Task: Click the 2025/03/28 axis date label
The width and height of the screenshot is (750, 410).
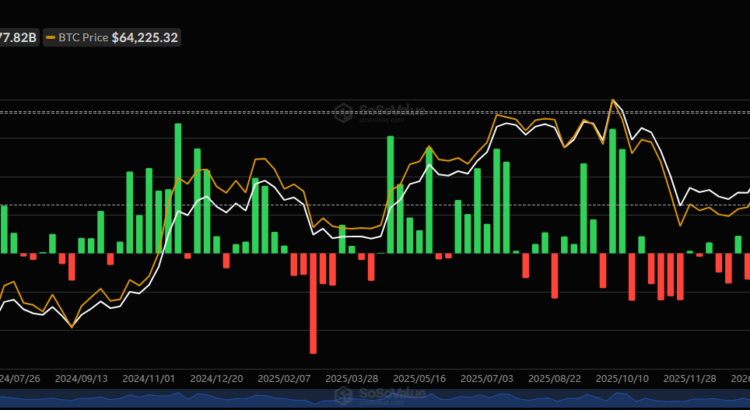Action: tap(352, 379)
